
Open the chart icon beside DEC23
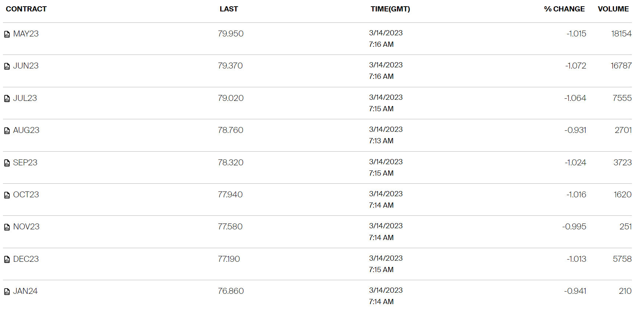click(x=7, y=260)
